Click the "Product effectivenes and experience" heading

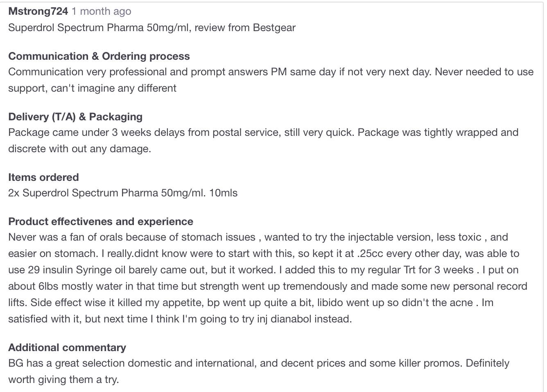pos(100,221)
